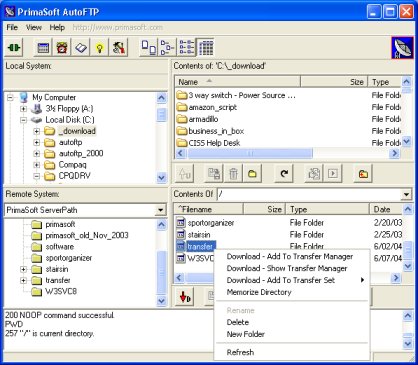Viewport: 418px width, 365px height.
Task: Select primasoft_old_Nov_2003 in remote tree
Action: point(87,235)
